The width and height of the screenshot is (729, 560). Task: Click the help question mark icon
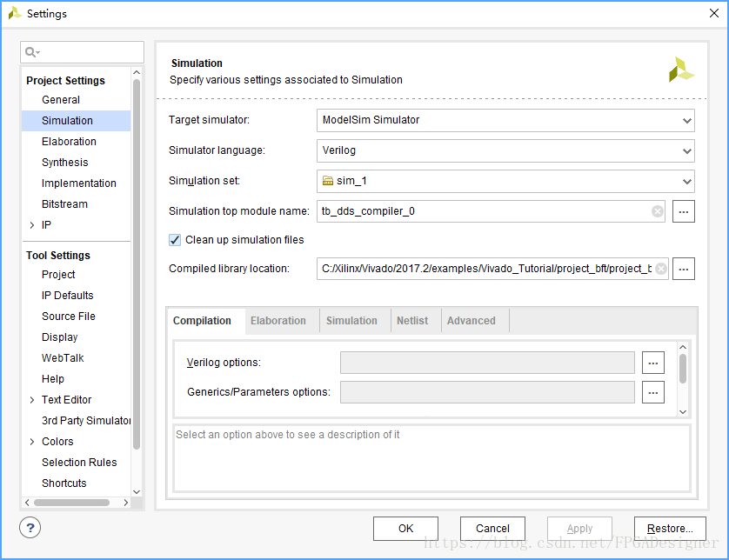(30, 528)
